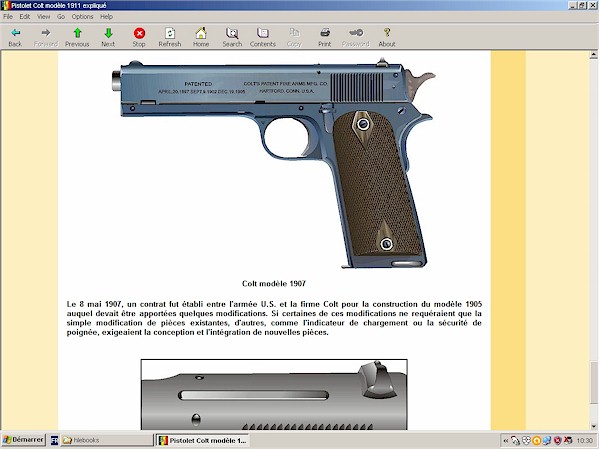Click the vertical scrollbar down arrow

593,426
